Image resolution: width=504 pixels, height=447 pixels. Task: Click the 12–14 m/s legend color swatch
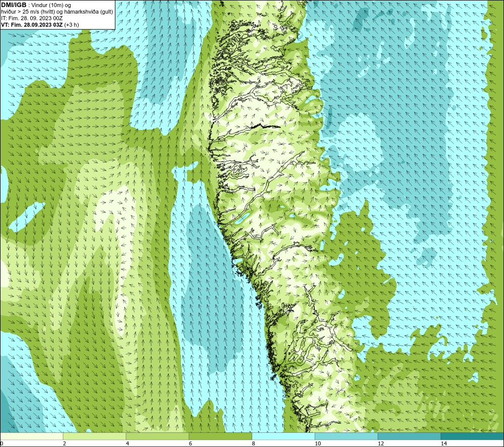409,436
